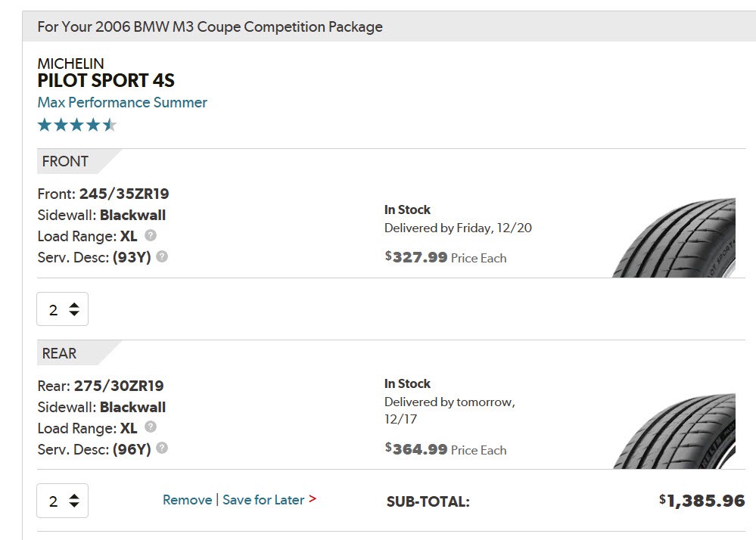This screenshot has height=540, width=756.
Task: Open Serv. Desc help icon beside (93Y)
Action: (162, 256)
